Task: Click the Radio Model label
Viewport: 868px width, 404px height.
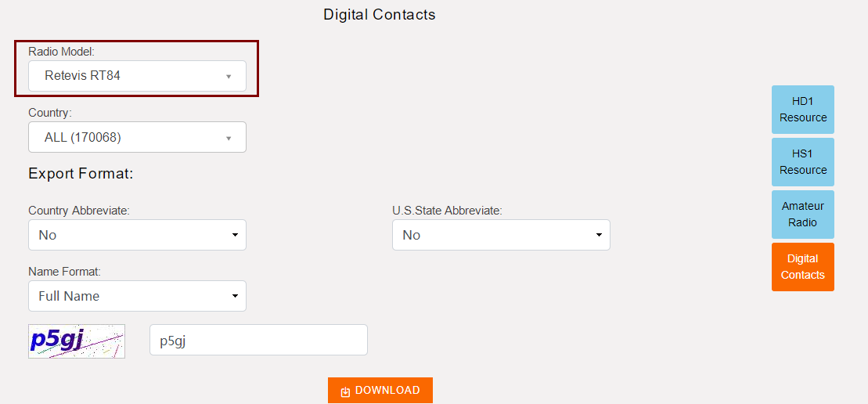Action: pyautogui.click(x=61, y=52)
